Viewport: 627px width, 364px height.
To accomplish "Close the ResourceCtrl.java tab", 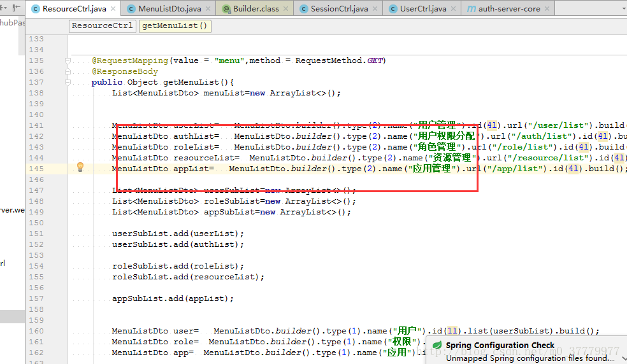I will point(113,8).
